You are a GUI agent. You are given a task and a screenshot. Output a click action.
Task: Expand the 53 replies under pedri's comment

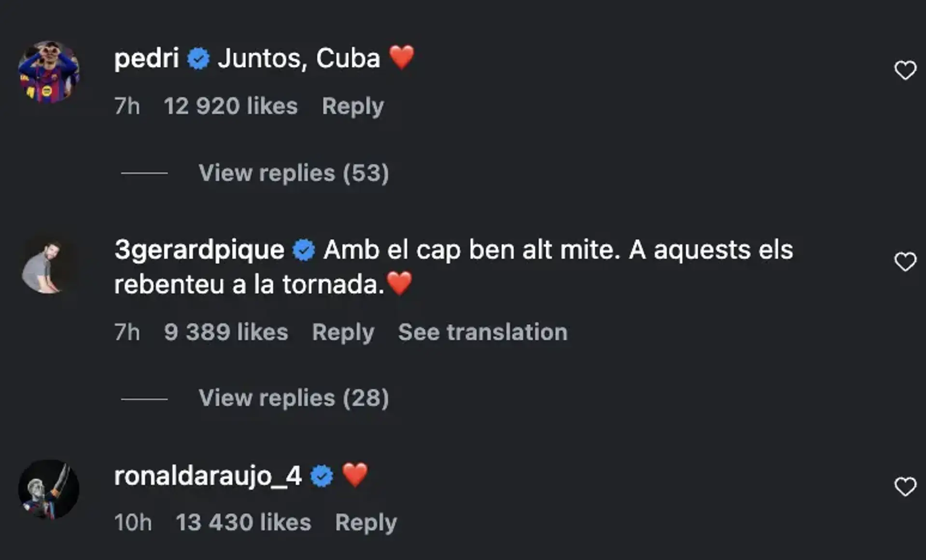click(293, 173)
